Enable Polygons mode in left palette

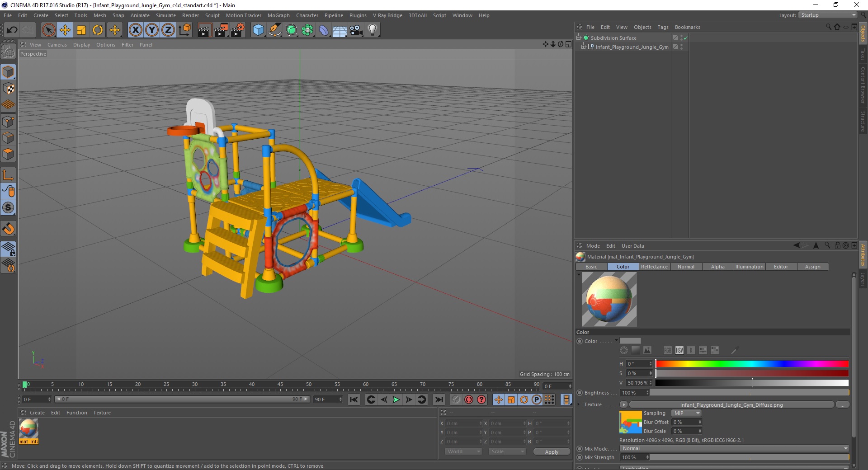[x=8, y=154]
